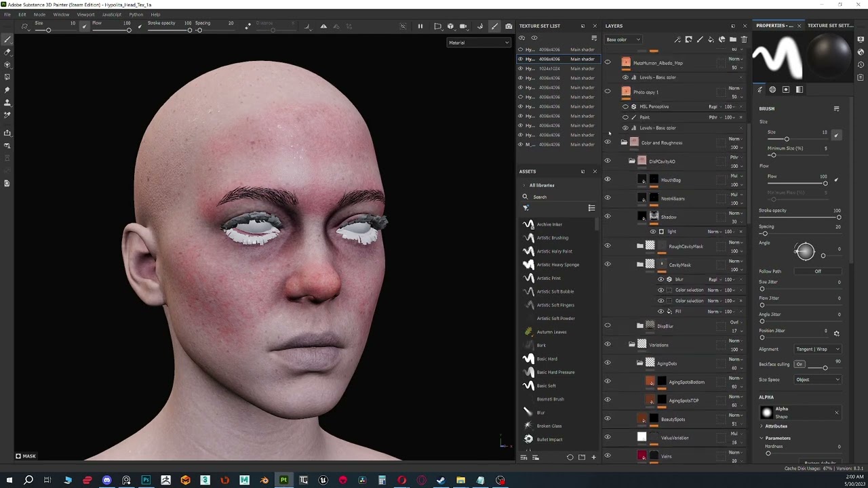Click the pause rendering icon
Image resolution: width=868 pixels, height=488 pixels.
(420, 26)
